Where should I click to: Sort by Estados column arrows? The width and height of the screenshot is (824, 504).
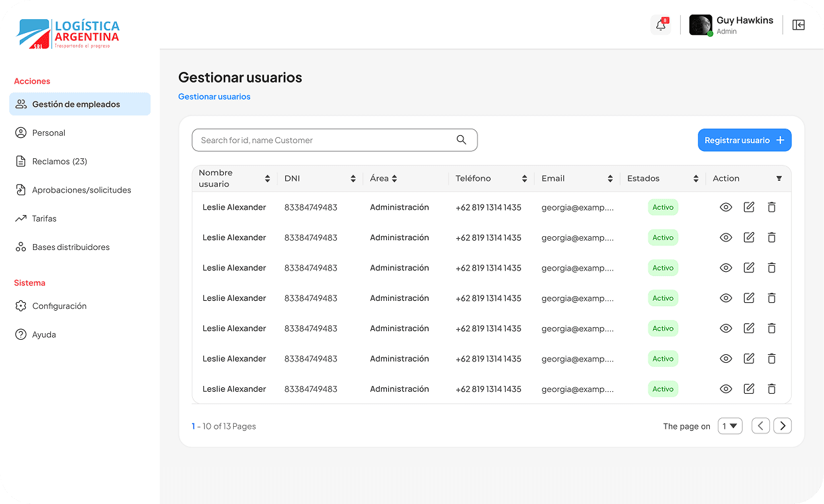(x=696, y=179)
